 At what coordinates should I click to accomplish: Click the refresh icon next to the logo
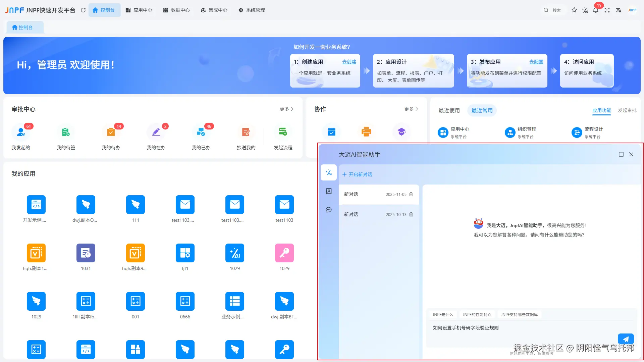tap(83, 10)
